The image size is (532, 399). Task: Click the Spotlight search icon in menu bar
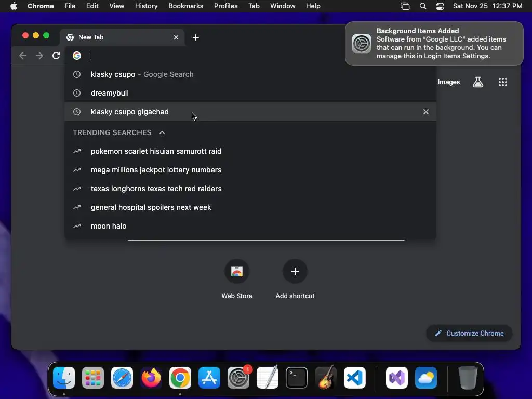click(x=423, y=6)
